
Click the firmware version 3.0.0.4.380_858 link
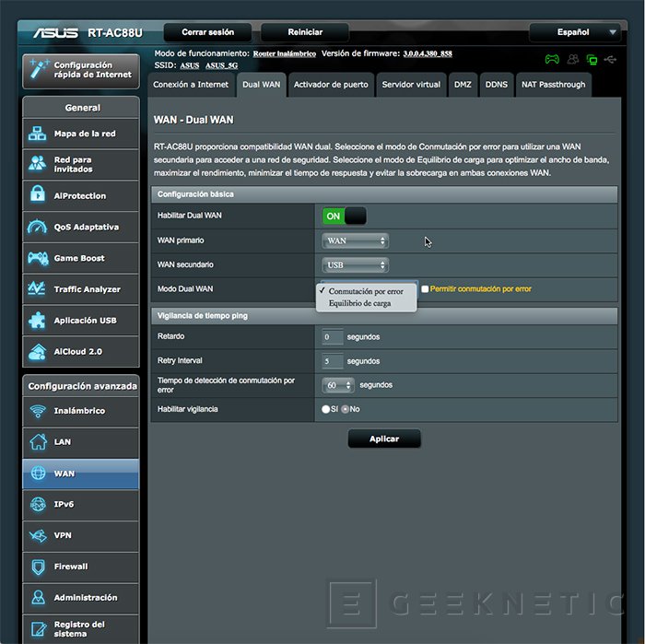[428, 53]
